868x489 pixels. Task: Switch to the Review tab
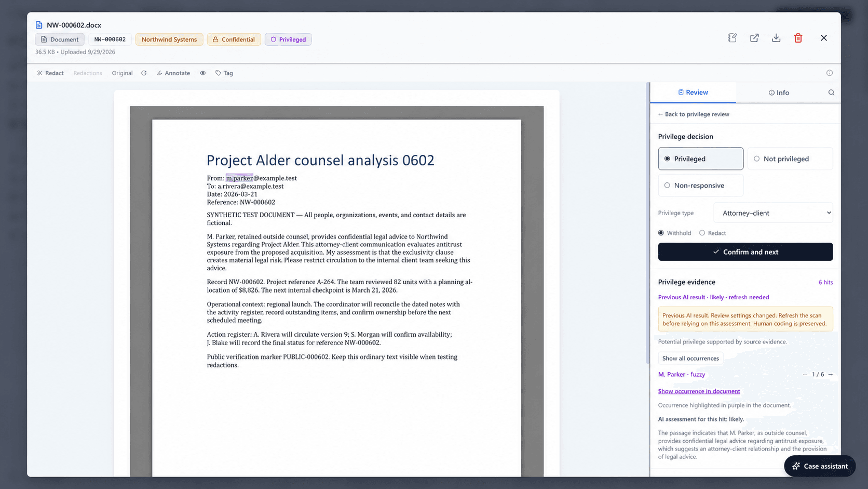[693, 92]
